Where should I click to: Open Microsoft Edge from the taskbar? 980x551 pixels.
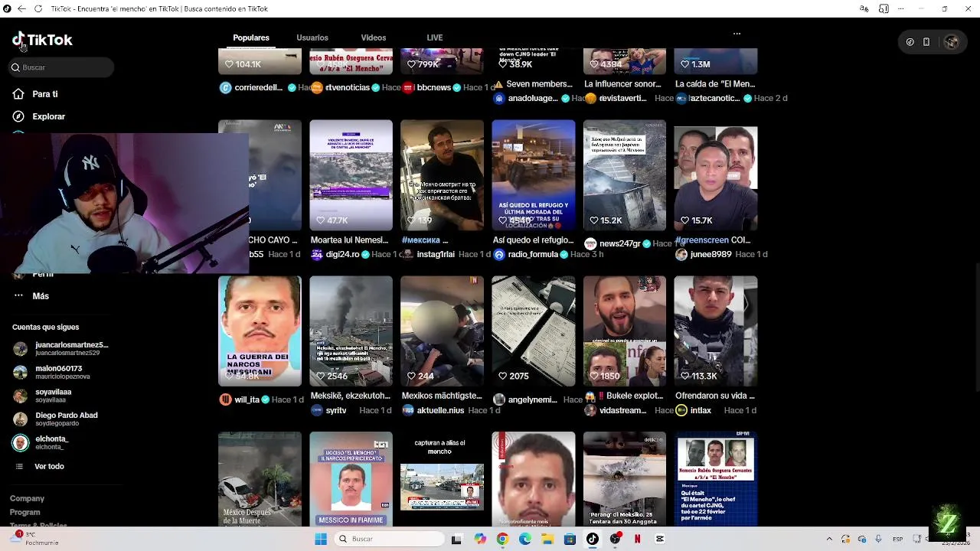[525, 539]
